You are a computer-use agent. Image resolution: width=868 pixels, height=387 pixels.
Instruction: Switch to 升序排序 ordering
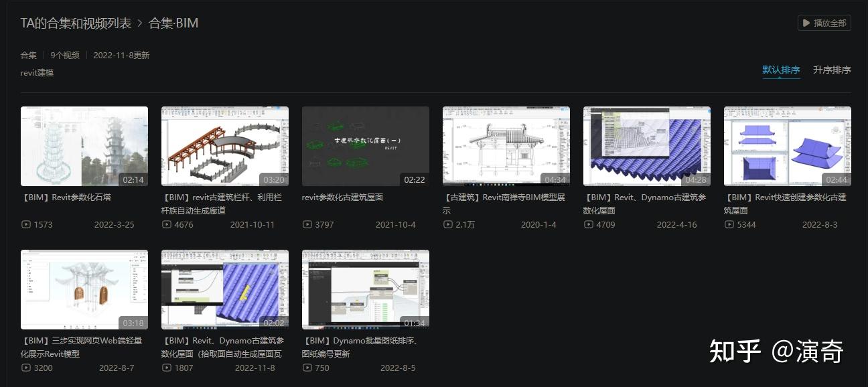(x=832, y=70)
